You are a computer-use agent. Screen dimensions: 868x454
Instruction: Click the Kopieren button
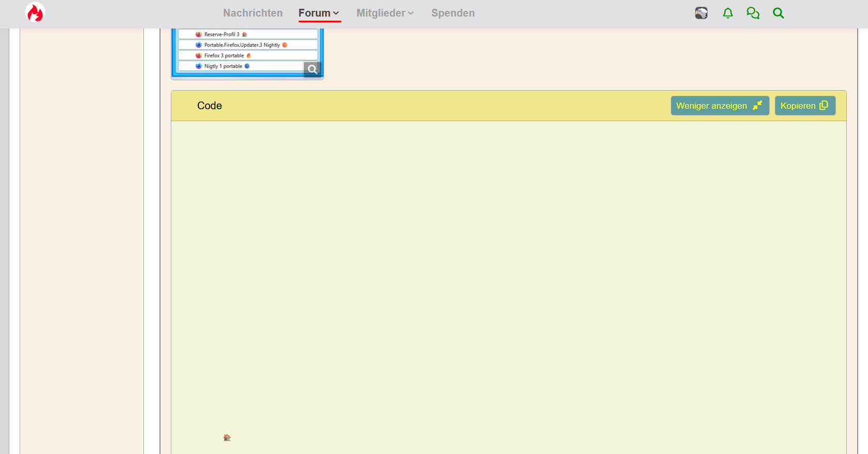(805, 106)
